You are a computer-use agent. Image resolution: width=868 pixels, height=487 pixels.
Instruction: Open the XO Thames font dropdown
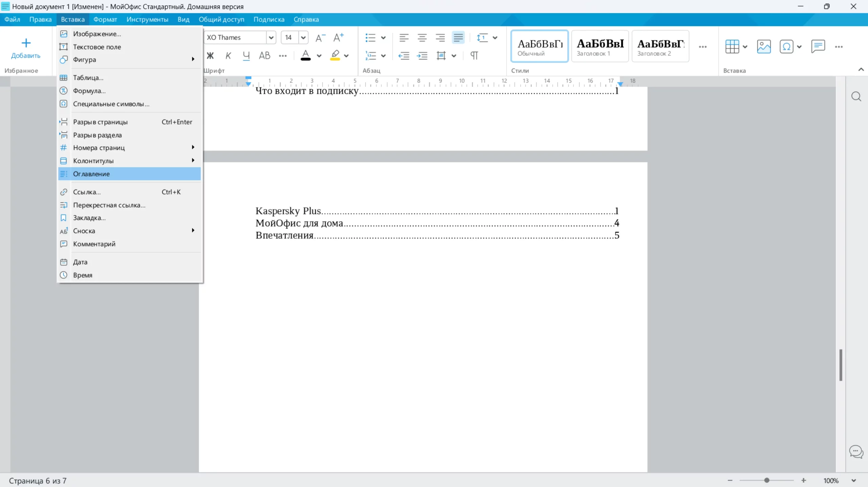pyautogui.click(x=271, y=38)
